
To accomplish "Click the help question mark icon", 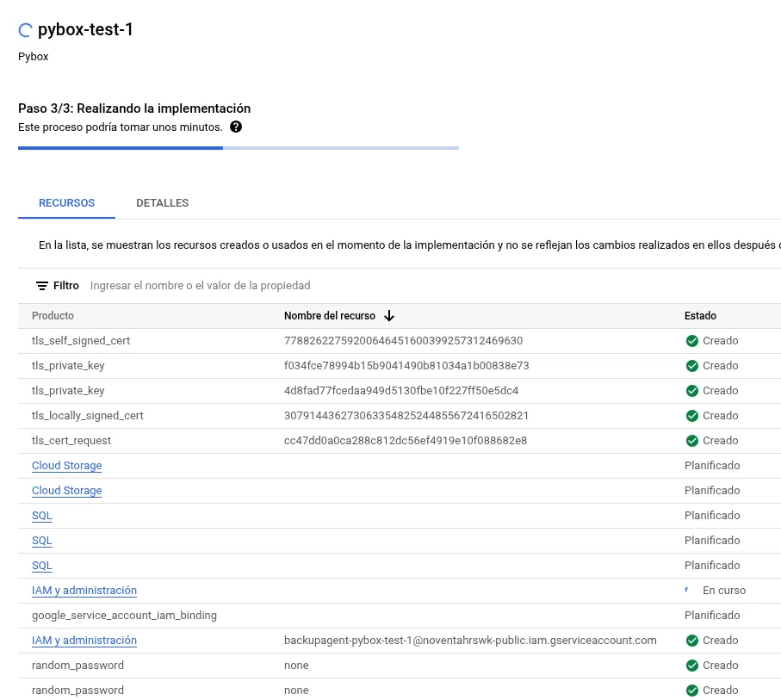I will (236, 127).
